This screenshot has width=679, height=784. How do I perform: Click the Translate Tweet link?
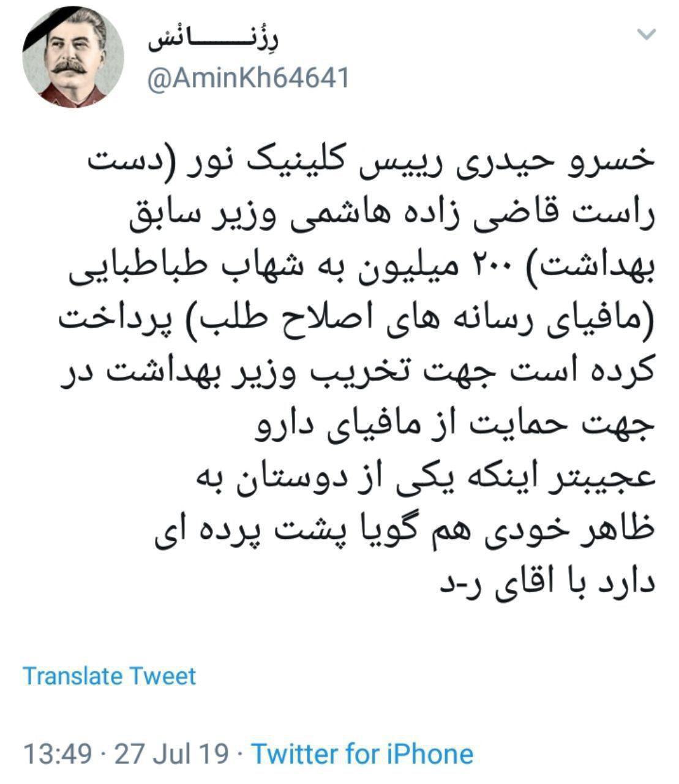[x=110, y=676]
